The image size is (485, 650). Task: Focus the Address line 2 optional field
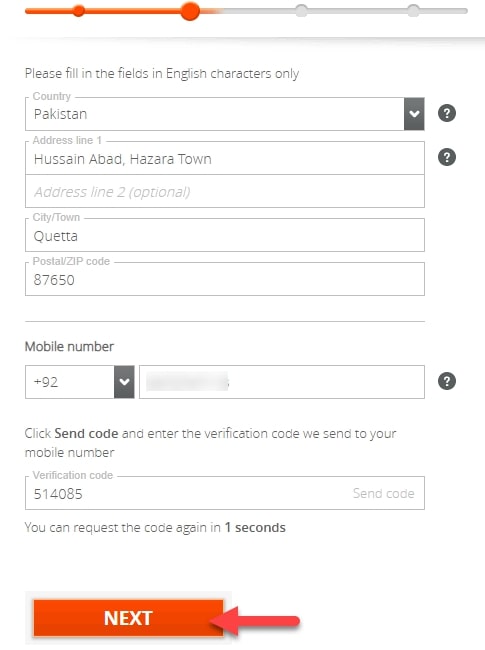(225, 191)
